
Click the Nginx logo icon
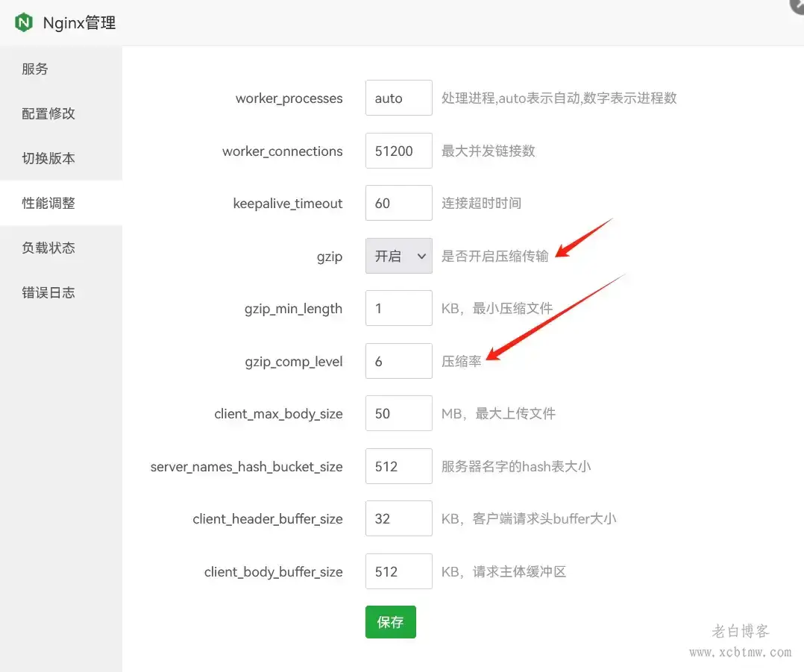tap(24, 22)
